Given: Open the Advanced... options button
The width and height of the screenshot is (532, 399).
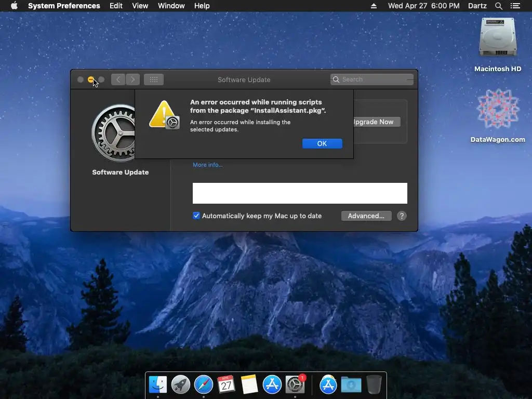Looking at the screenshot, I should click(x=366, y=216).
